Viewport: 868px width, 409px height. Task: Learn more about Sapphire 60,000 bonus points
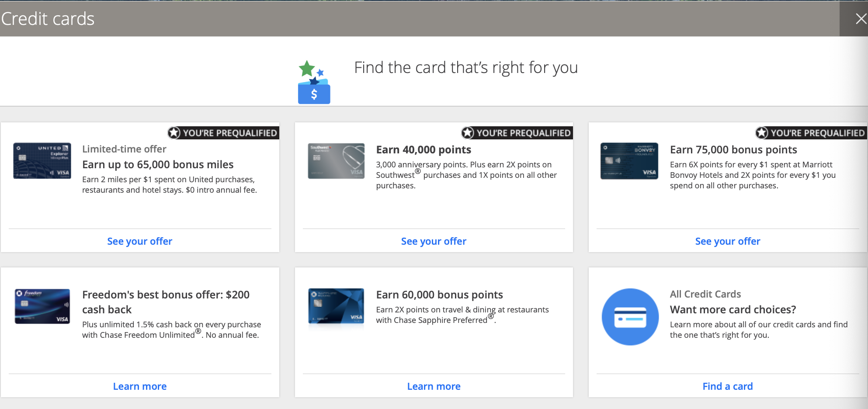pyautogui.click(x=434, y=386)
